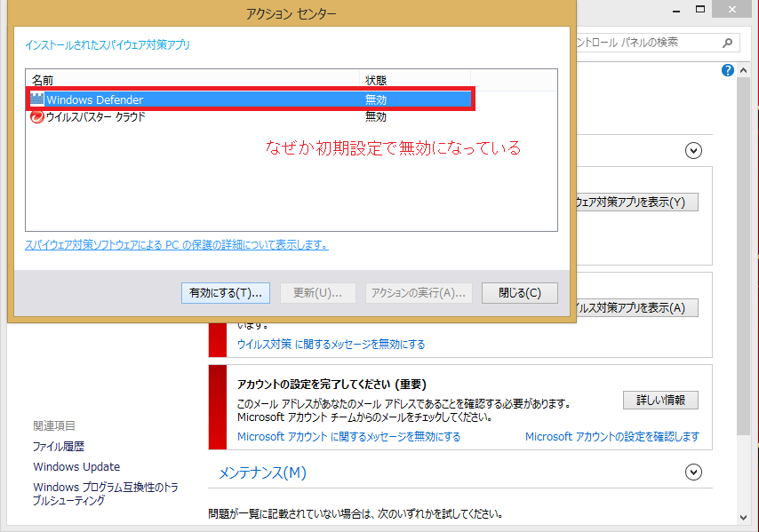Click ウイルス対策 に関するメッセージを無効にする link

(332, 345)
